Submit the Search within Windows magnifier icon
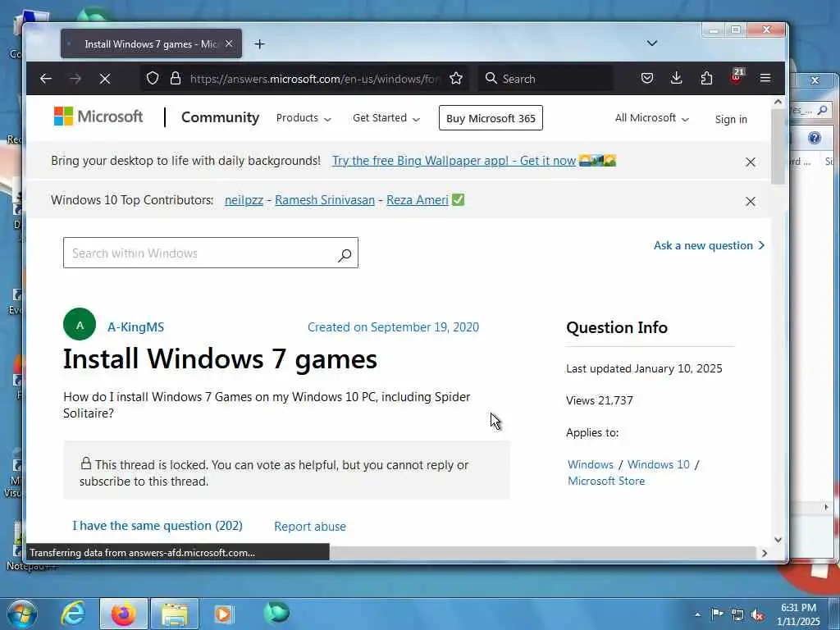This screenshot has height=630, width=840. (x=345, y=255)
